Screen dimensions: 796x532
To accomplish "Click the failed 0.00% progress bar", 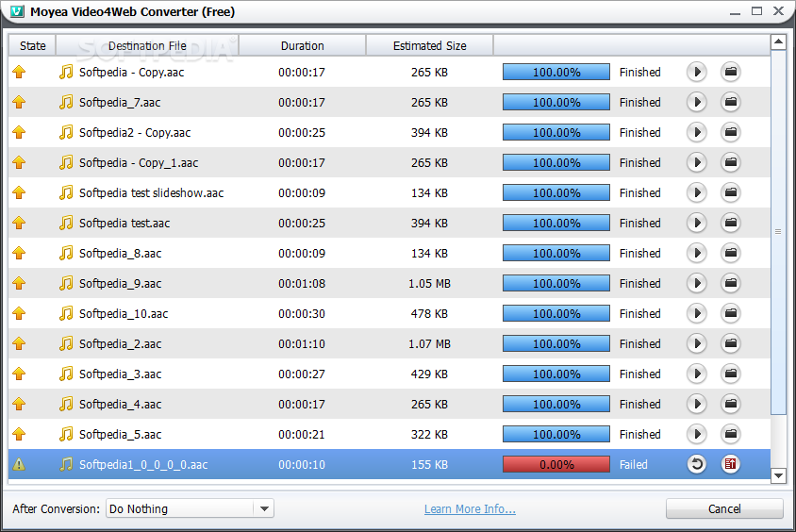I will point(556,464).
